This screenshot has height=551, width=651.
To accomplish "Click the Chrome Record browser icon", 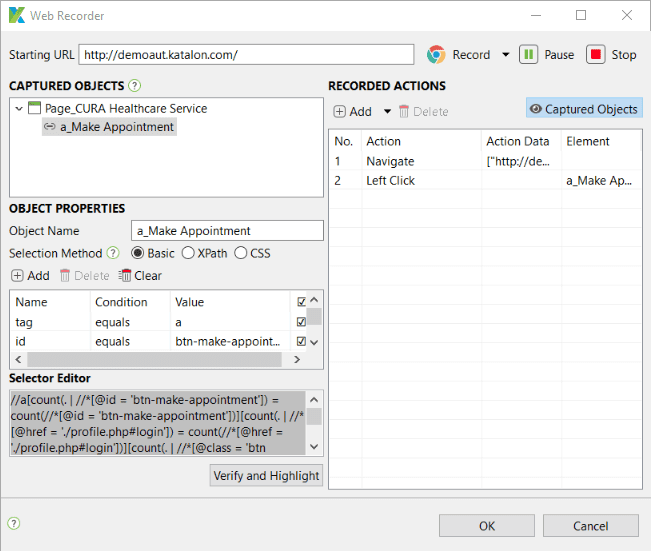I will 436,54.
